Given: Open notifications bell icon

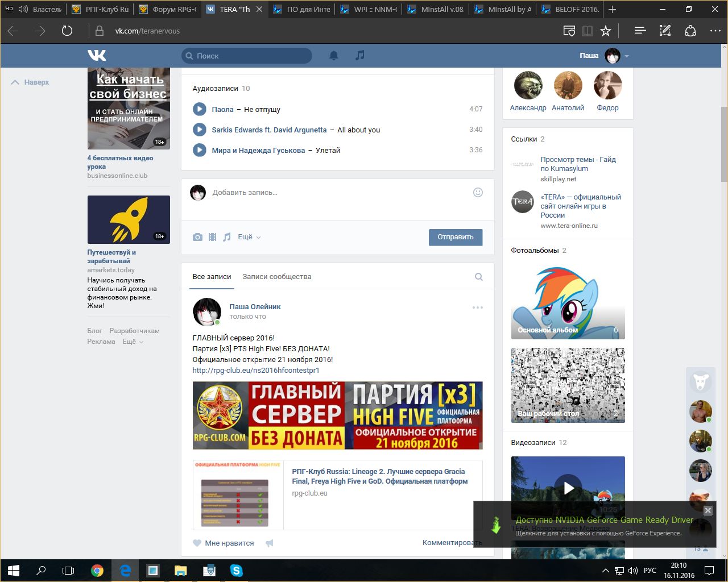Looking at the screenshot, I should coord(334,55).
